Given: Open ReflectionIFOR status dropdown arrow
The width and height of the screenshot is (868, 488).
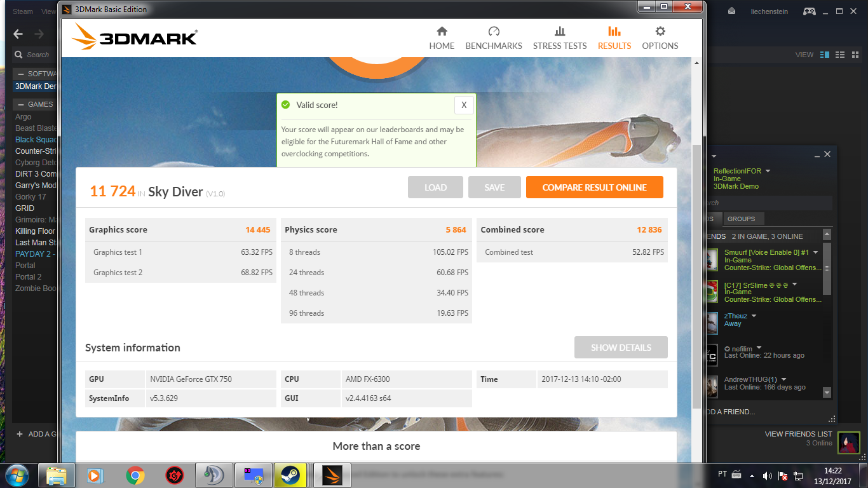Looking at the screenshot, I should click(768, 172).
